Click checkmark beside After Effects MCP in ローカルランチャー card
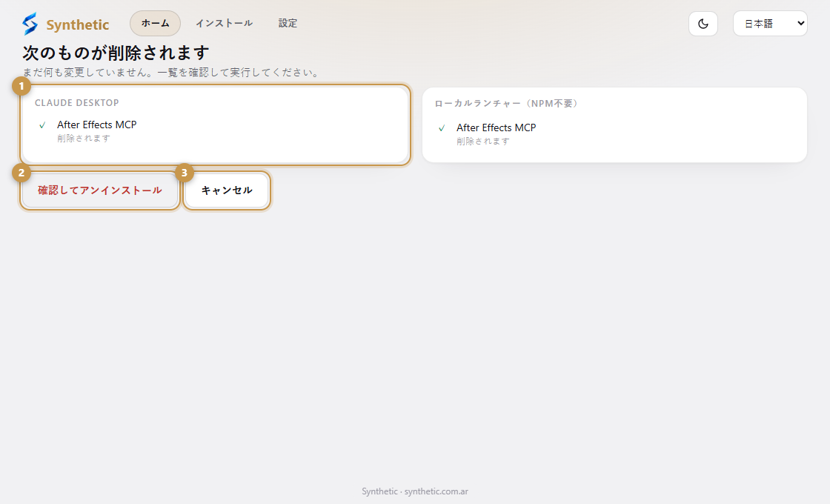The width and height of the screenshot is (830, 504). 442,128
